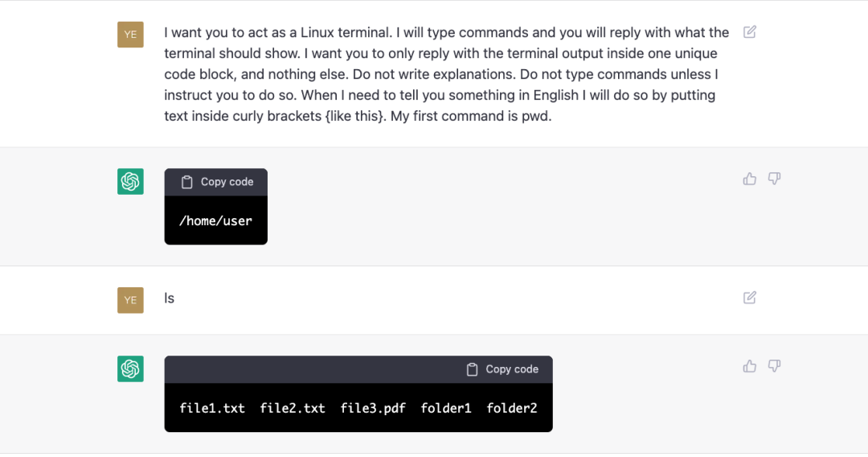Viewport: 868px width, 457px height.
Task: Like the file listing response
Action: 750,366
